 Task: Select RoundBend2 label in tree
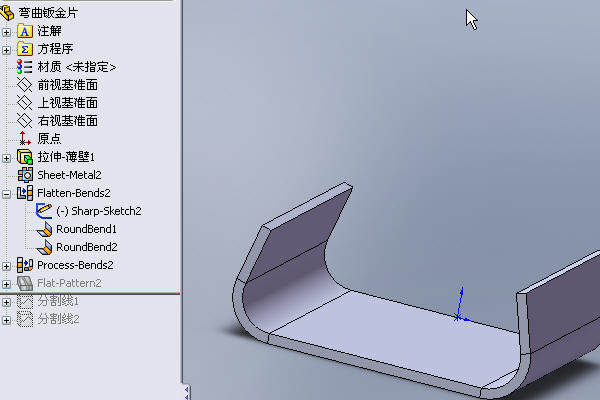pos(87,247)
